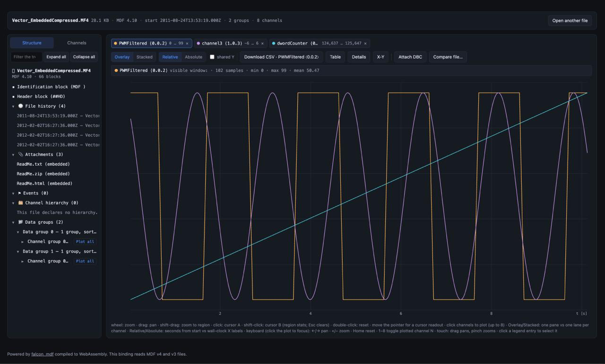Collapse the Data groups section
The height and width of the screenshot is (364, 605).
[13, 222]
